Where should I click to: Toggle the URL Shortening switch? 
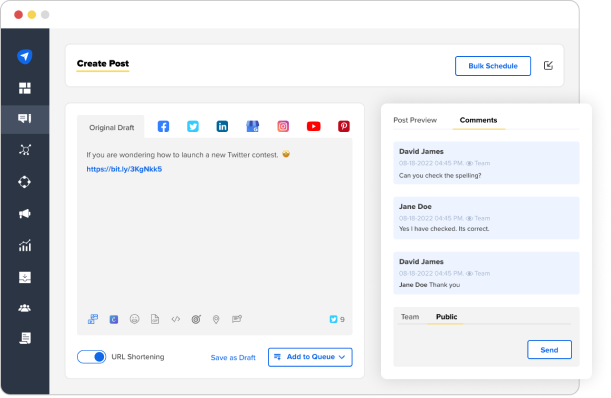coord(92,357)
